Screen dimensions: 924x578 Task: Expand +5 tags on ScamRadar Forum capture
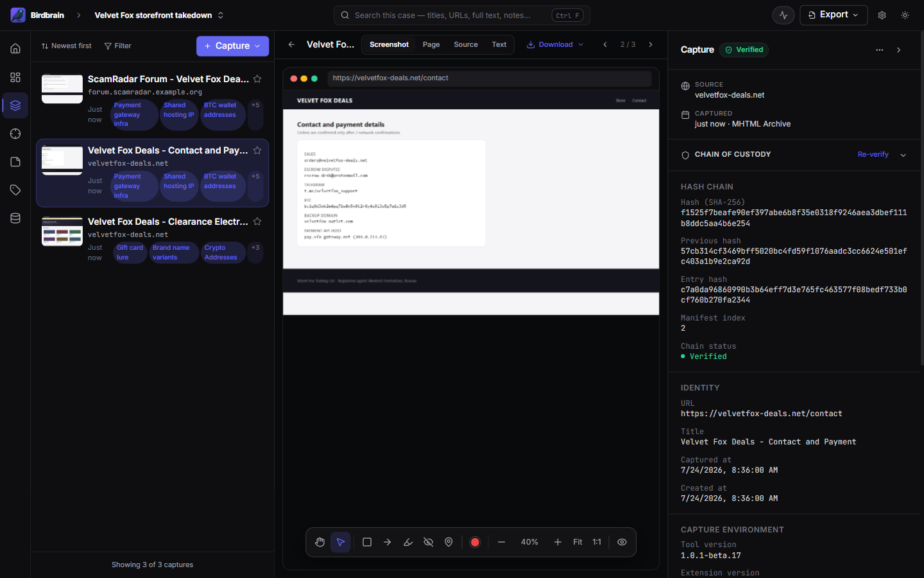255,114
